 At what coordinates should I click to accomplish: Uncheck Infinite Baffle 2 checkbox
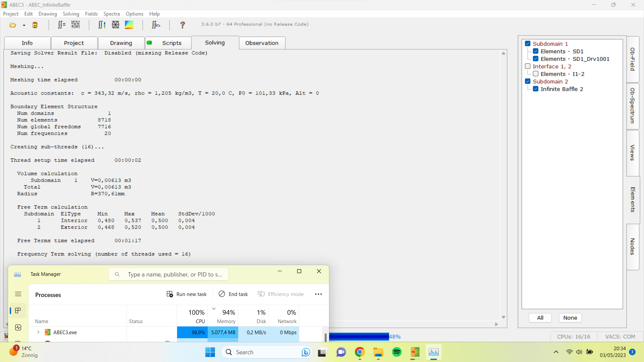pyautogui.click(x=536, y=89)
